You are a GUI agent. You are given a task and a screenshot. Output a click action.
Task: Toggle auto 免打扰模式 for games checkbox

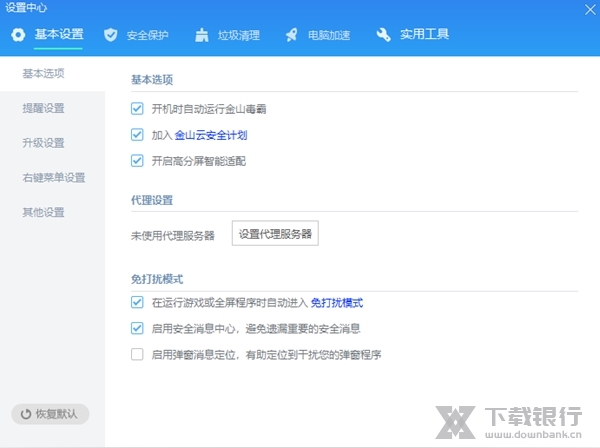(x=137, y=302)
